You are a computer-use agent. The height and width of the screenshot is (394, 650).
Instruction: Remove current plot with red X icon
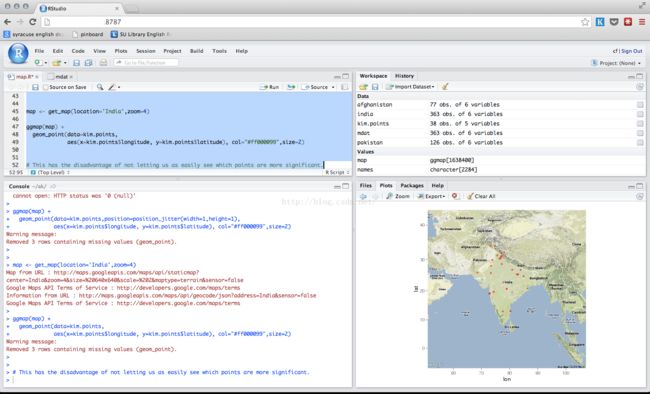pyautogui.click(x=455, y=196)
